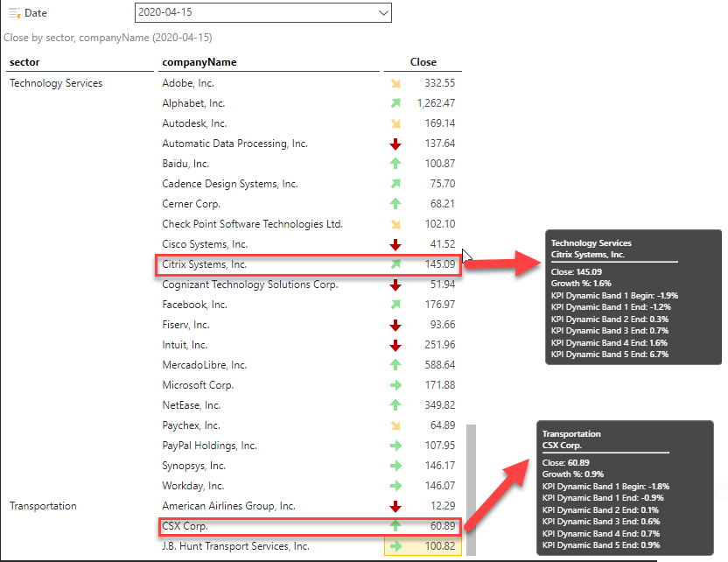
Task: Click the red down arrow for Intuit, Inc.
Action: pos(395,345)
